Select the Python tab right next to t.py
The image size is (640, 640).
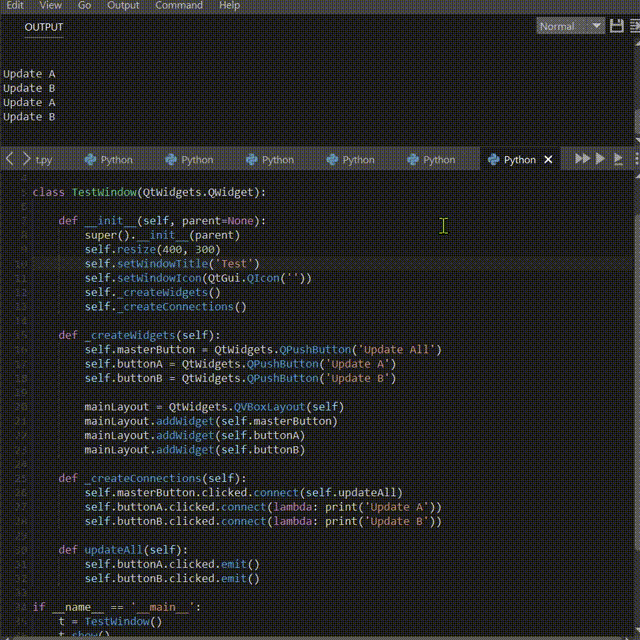[x=109, y=160]
